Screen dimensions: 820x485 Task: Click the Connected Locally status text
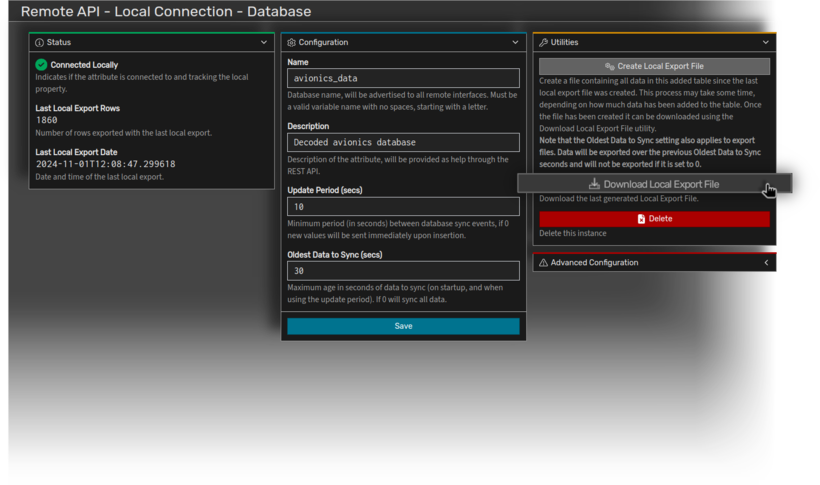84,65
